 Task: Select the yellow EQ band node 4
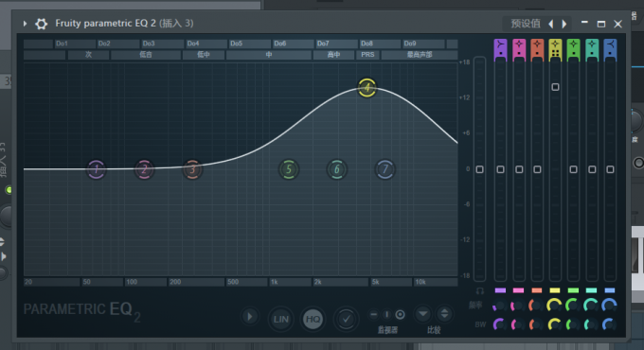pyautogui.click(x=367, y=87)
